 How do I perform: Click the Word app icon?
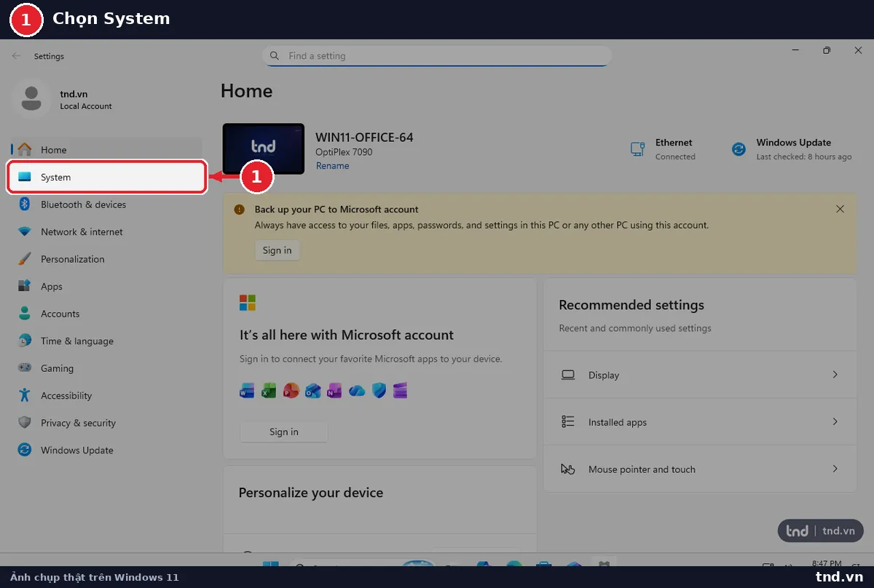click(x=247, y=391)
